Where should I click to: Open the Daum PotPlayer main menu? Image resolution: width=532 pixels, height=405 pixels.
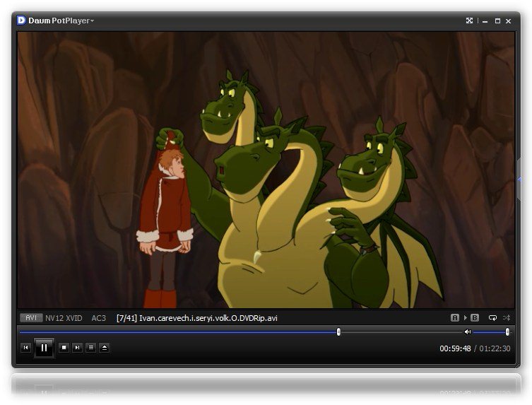[x=60, y=20]
